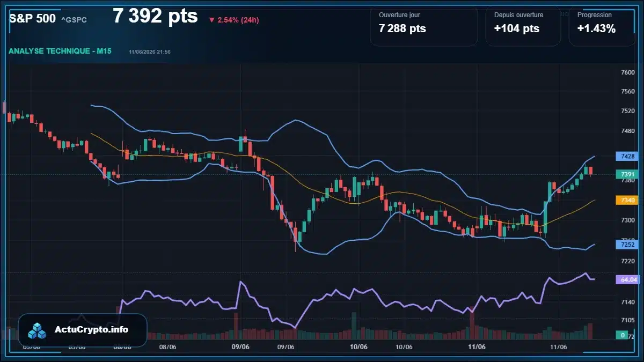
Task: Click the 7480 price axis label
Action: point(627,131)
